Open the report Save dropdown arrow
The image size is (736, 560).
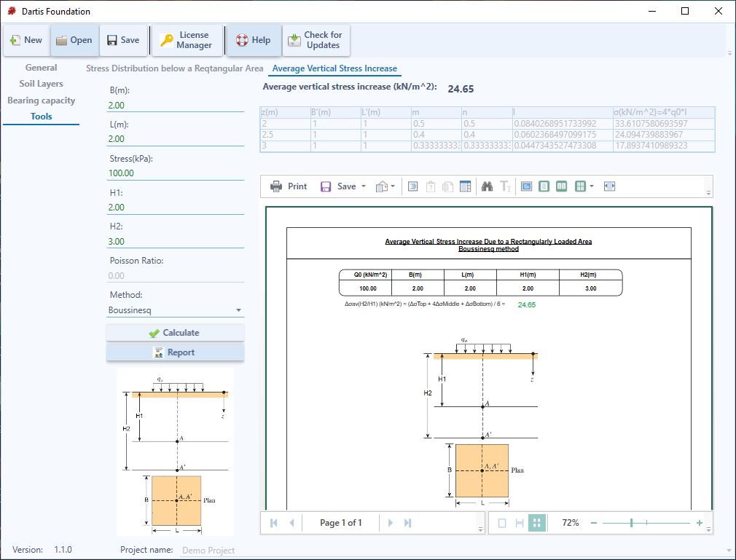(x=364, y=186)
